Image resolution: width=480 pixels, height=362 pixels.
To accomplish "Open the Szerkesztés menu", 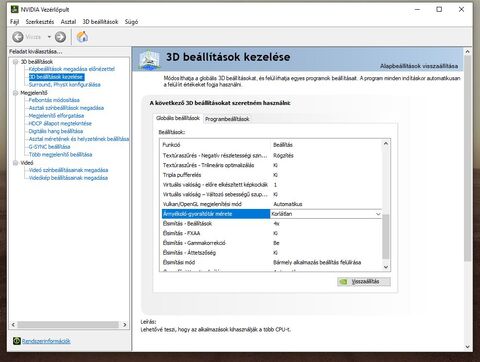I will [40, 22].
